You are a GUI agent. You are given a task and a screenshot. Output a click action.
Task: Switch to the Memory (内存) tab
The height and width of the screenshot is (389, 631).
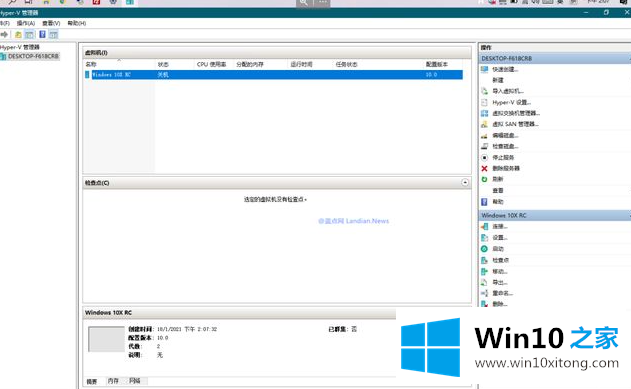(x=113, y=381)
